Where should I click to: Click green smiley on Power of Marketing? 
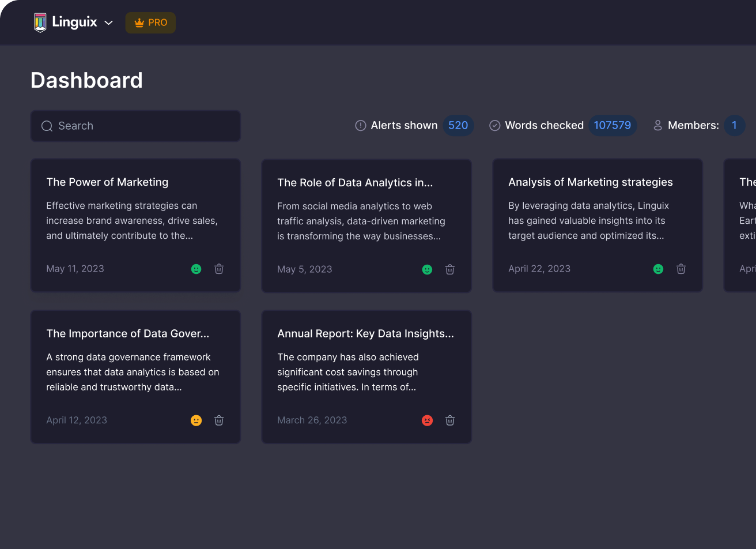(196, 269)
